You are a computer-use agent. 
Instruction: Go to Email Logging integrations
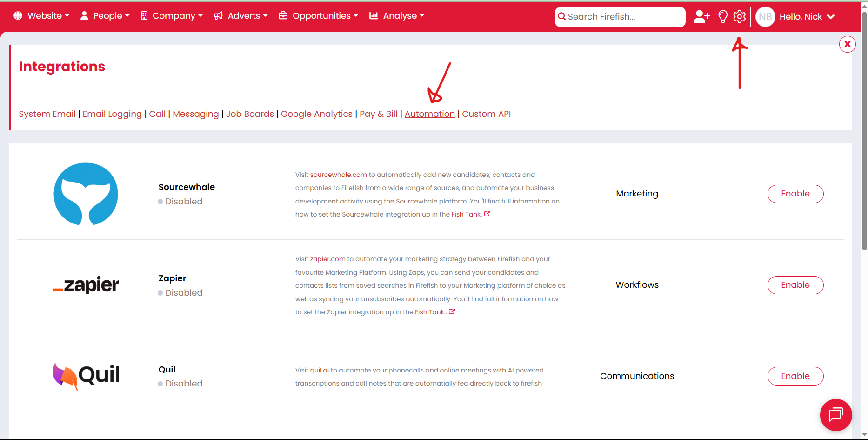click(x=112, y=114)
